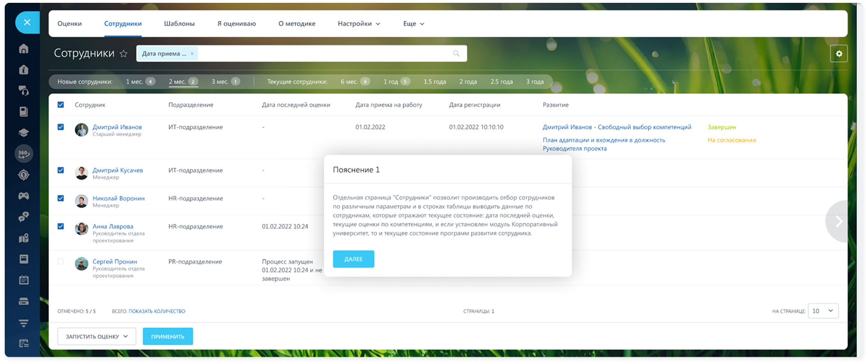Open the Свободный выбор компетенций development link
This screenshot has height=364, width=868.
617,127
